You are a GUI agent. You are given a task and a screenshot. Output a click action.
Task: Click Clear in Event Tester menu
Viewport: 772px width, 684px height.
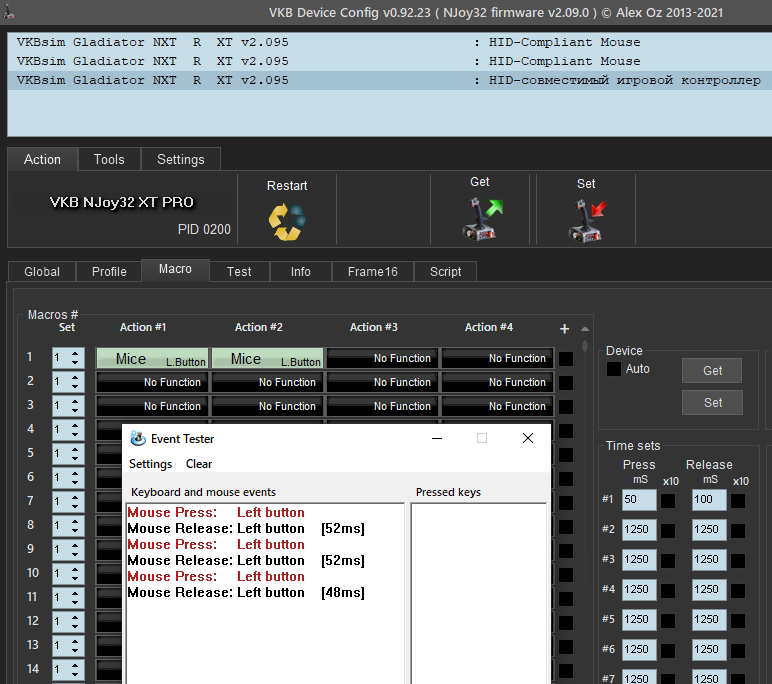199,464
